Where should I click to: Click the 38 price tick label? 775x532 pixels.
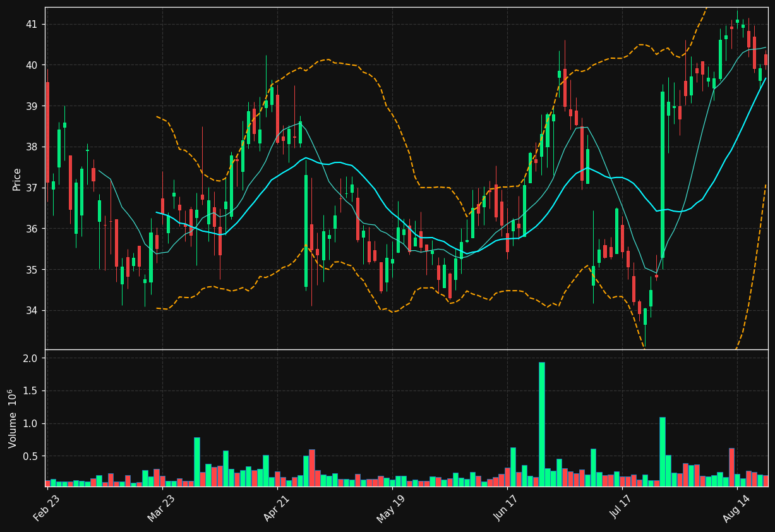tap(32, 147)
